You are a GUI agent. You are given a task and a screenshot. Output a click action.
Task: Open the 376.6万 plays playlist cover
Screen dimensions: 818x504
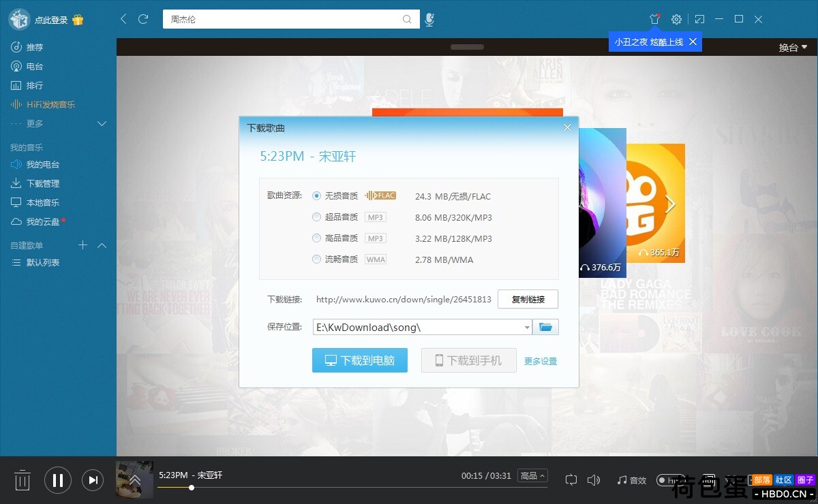pyautogui.click(x=602, y=202)
